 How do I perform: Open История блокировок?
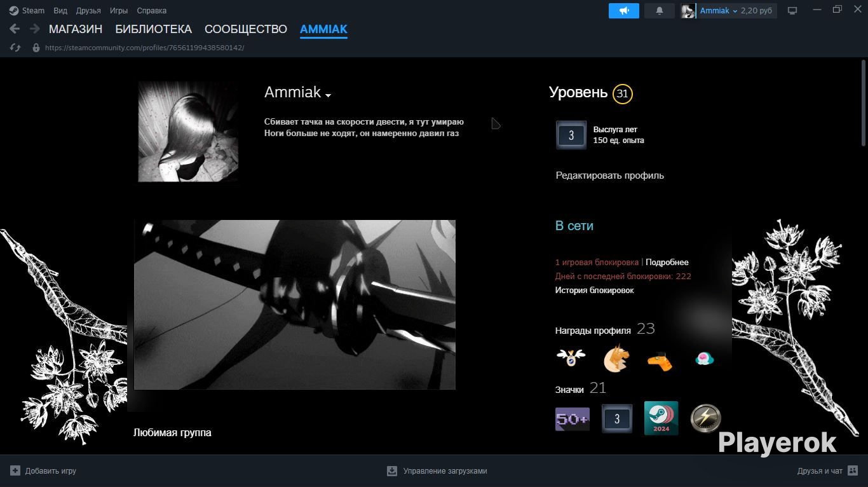[x=595, y=290]
